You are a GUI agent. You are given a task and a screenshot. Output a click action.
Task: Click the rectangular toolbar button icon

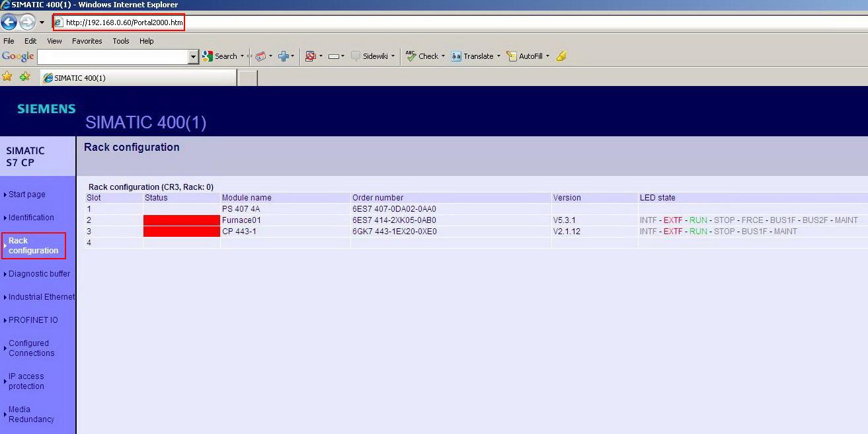pos(334,56)
